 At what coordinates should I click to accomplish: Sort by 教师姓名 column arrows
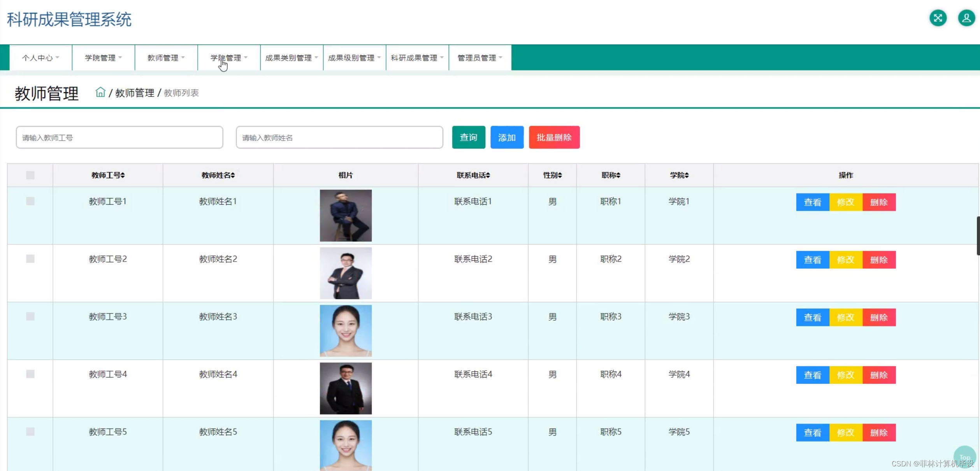[x=233, y=176]
